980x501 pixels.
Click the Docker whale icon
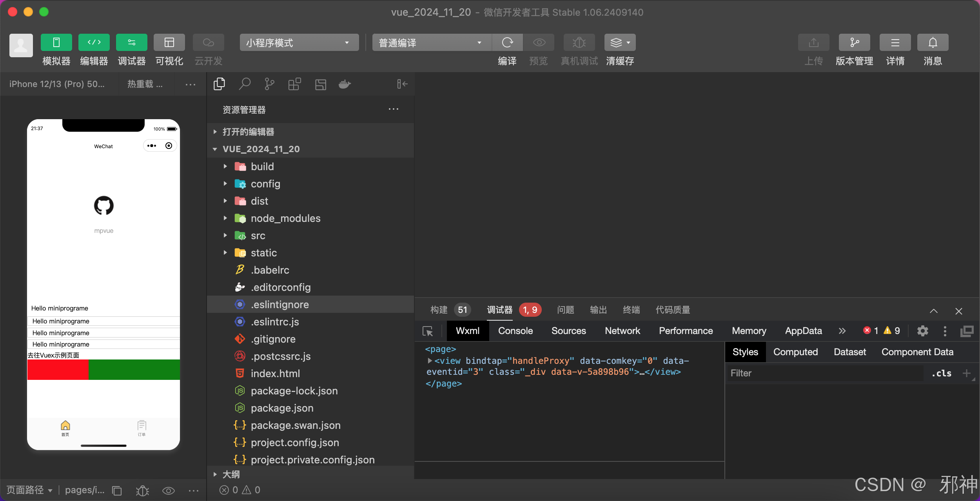pyautogui.click(x=345, y=84)
